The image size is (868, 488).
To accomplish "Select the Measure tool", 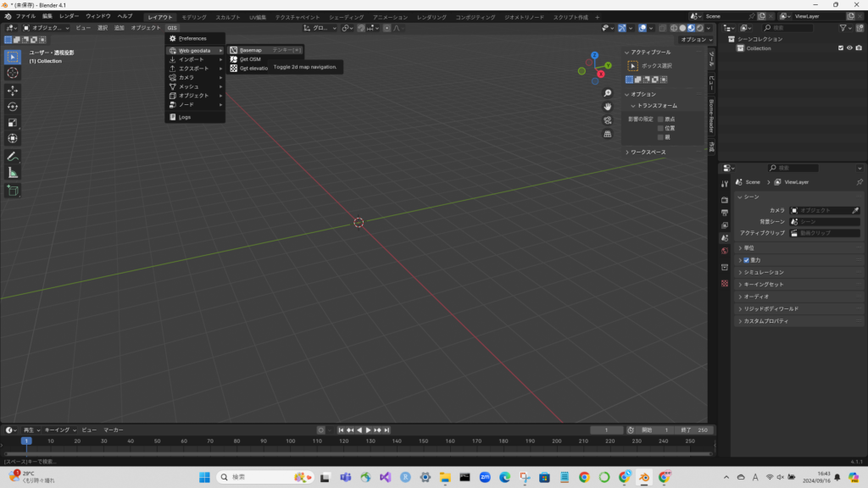I will [x=13, y=173].
